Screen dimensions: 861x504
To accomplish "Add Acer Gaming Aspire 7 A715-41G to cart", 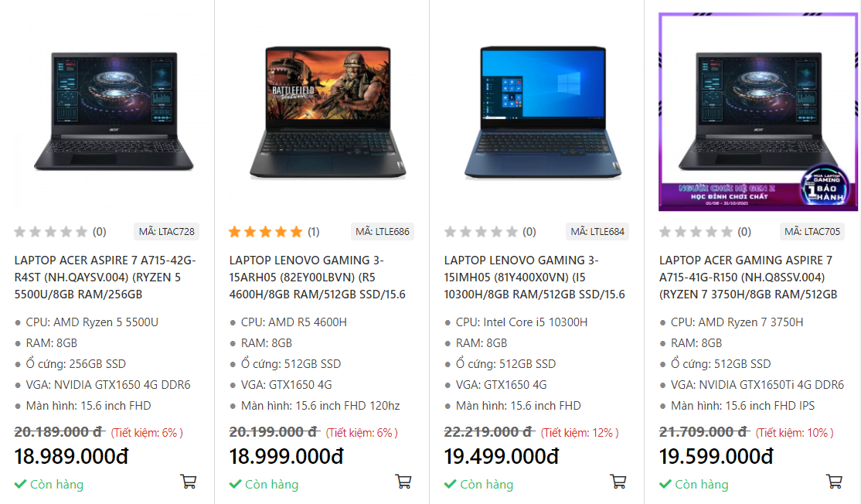I will click(834, 482).
